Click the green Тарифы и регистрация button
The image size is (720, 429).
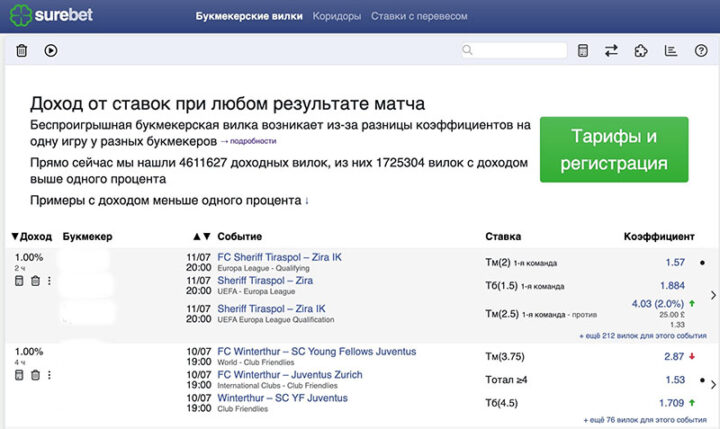[613, 149]
